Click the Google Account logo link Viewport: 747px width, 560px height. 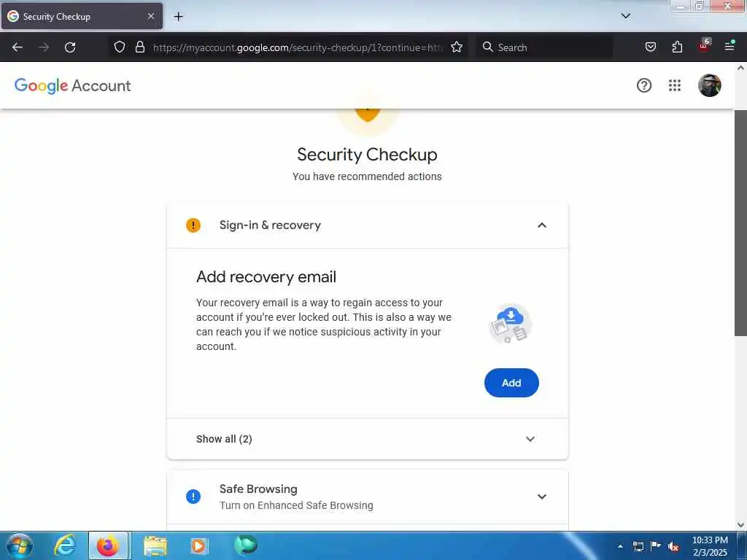(x=72, y=86)
